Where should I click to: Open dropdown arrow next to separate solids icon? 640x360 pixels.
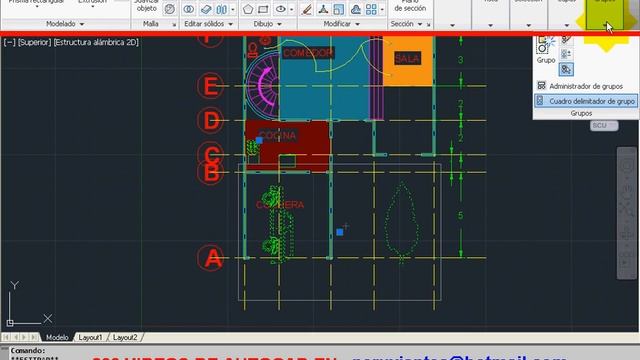(233, 9)
